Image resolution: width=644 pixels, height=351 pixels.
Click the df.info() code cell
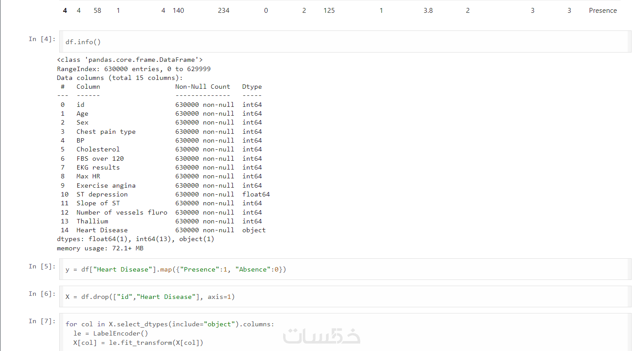pyautogui.click(x=345, y=42)
